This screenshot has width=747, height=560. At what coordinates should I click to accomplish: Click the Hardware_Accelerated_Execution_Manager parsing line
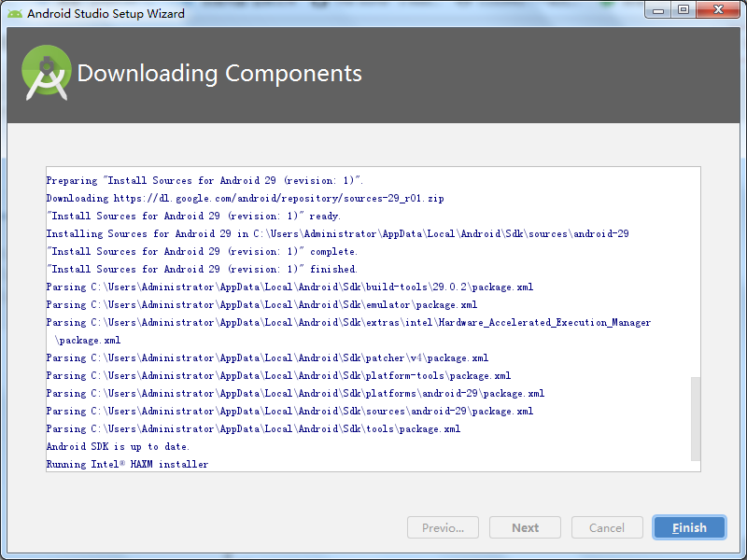(348, 331)
